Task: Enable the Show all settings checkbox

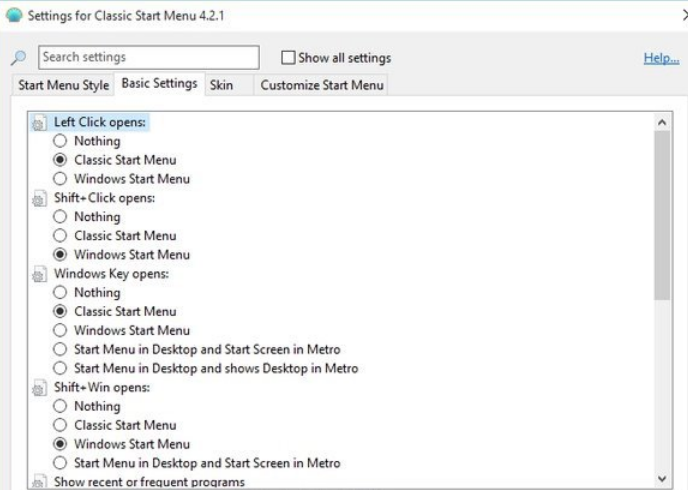Action: point(288,57)
